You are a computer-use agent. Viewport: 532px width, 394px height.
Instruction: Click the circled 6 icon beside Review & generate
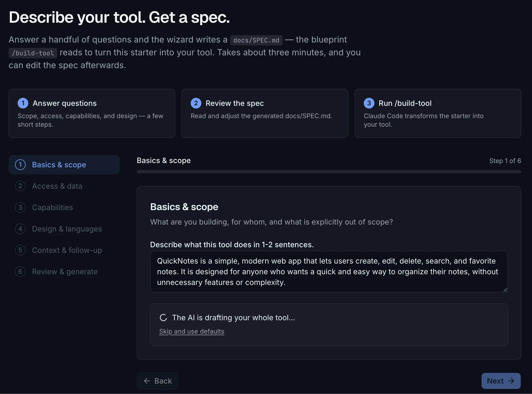(20, 272)
